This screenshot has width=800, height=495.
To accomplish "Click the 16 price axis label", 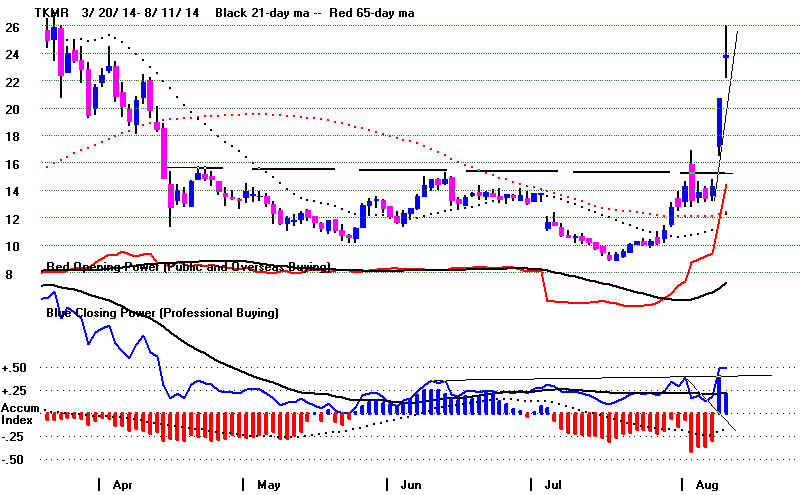I will tap(13, 164).
